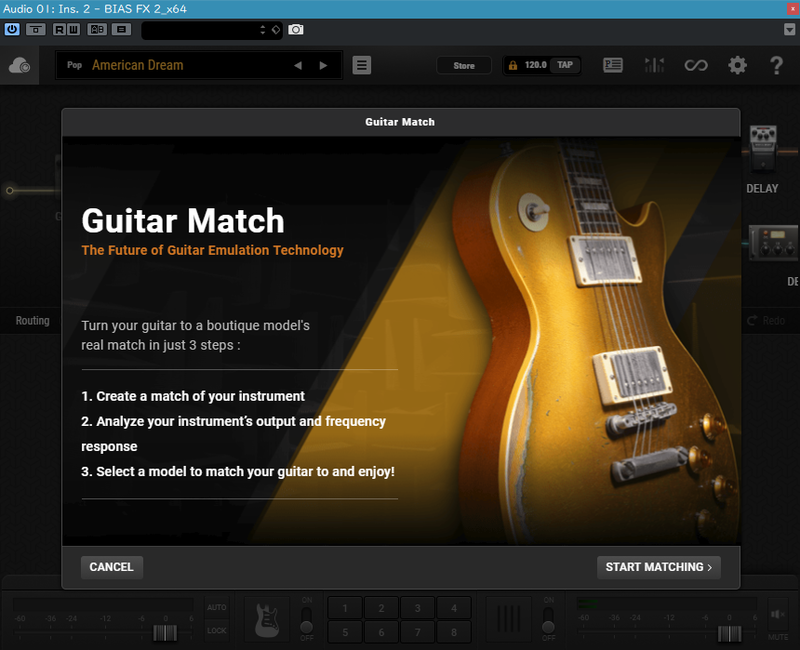Click the American Dream preset name
The image size is (800, 650).
[x=138, y=65]
